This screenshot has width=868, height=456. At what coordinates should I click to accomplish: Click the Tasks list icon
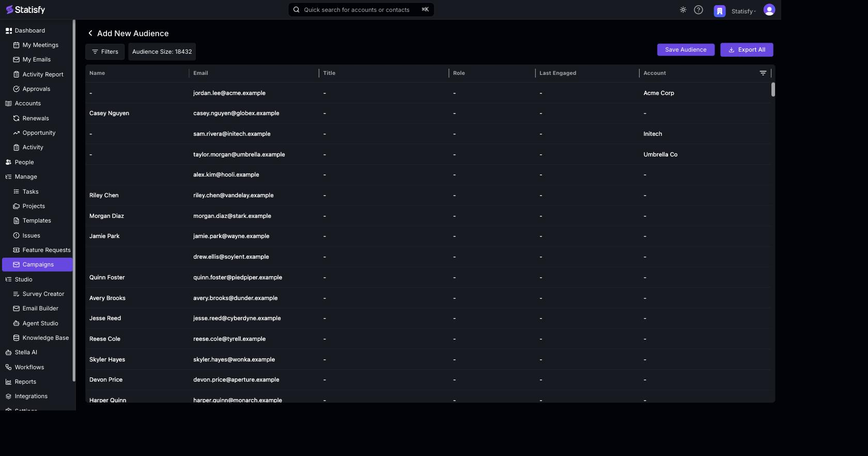(16, 192)
